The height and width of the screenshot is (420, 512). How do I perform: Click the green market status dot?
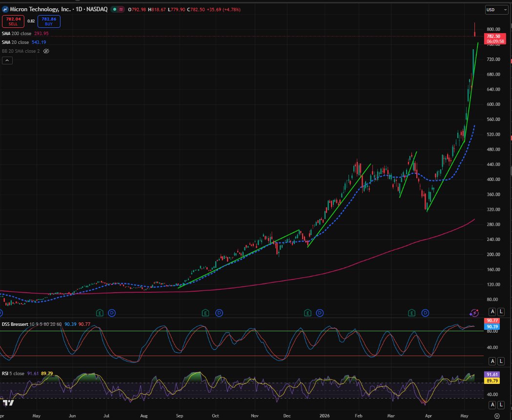(x=115, y=9)
